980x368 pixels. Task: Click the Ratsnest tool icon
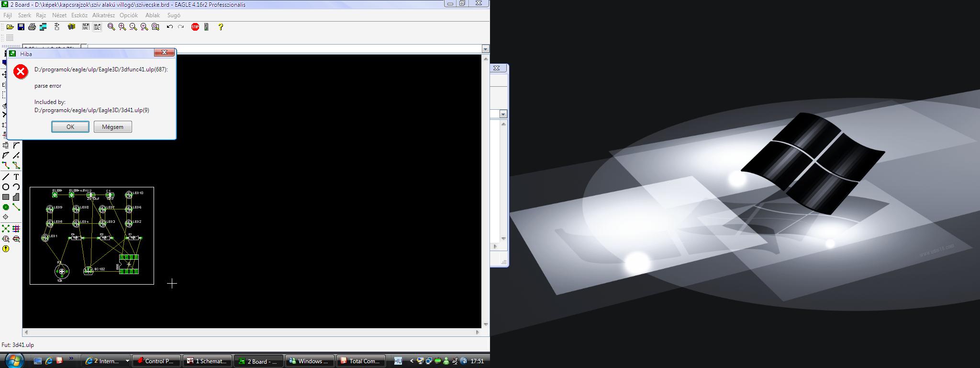[x=6, y=229]
